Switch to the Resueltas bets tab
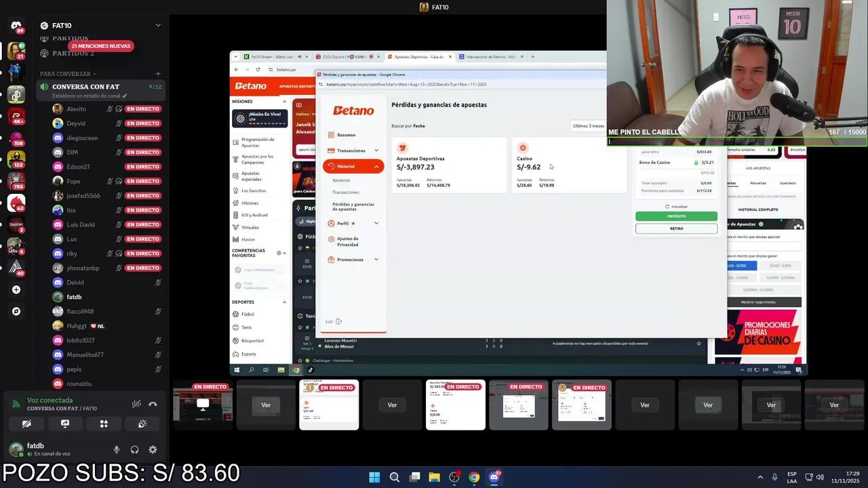Image resolution: width=868 pixels, height=488 pixels. [758, 183]
